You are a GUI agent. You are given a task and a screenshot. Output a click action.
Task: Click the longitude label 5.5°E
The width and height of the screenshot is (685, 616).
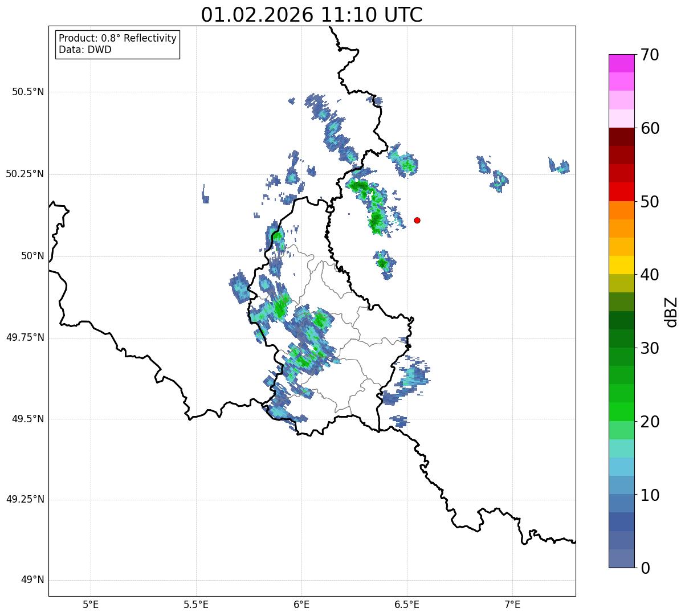point(196,604)
